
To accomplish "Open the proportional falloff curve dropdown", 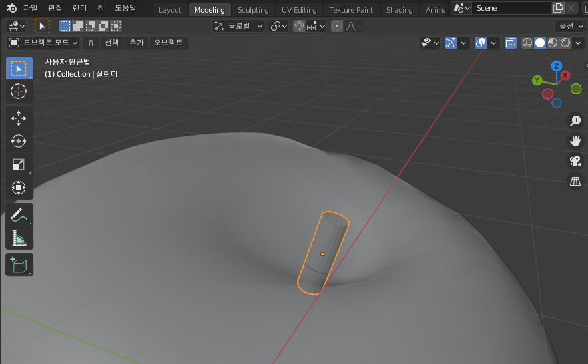I will pos(354,26).
